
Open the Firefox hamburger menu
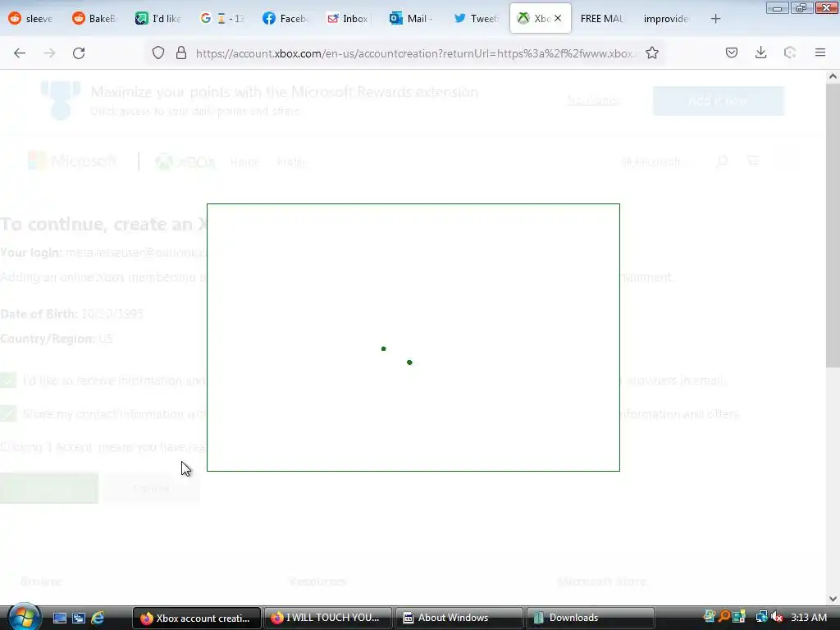coord(820,52)
